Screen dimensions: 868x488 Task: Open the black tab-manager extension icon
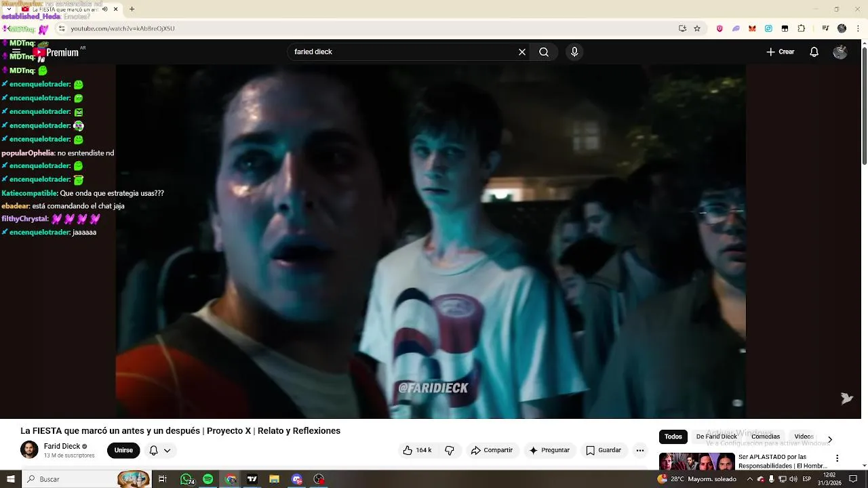click(785, 28)
